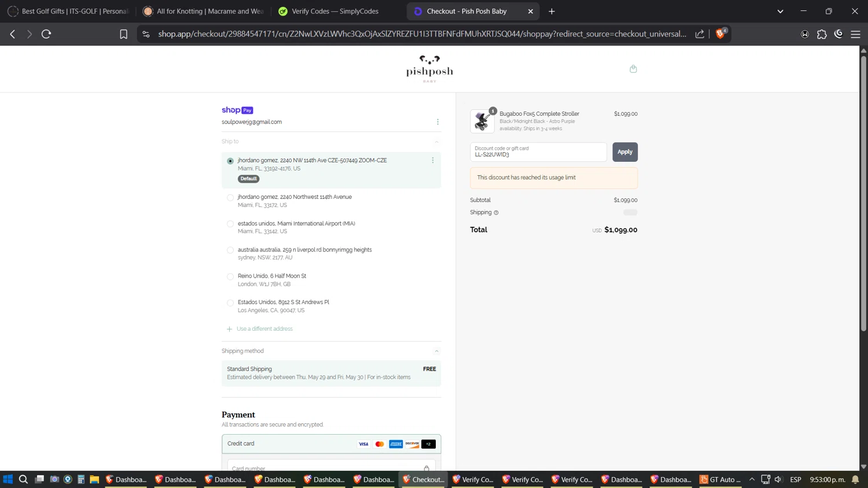
Task: Open account options beside soulpowerjg email
Action: pyautogui.click(x=437, y=122)
